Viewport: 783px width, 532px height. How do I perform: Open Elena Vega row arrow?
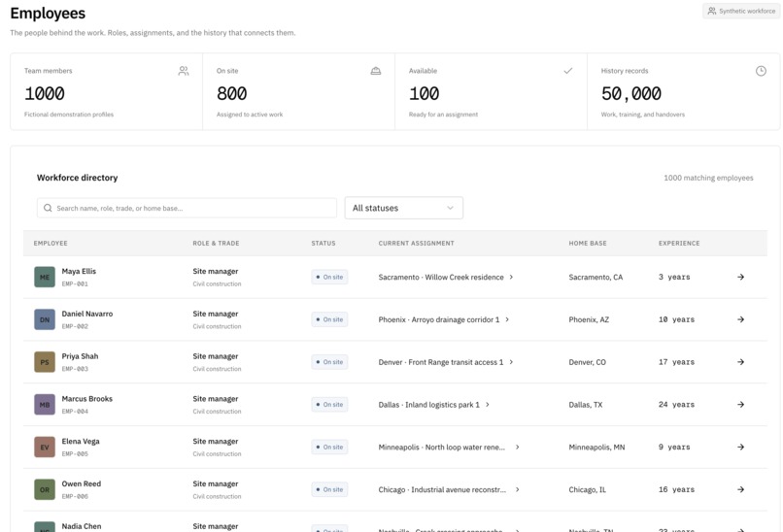click(740, 448)
